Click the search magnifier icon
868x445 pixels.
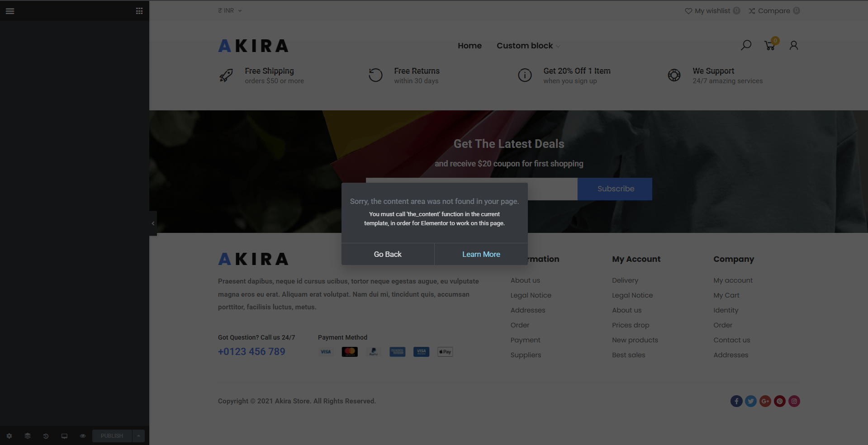click(x=746, y=45)
